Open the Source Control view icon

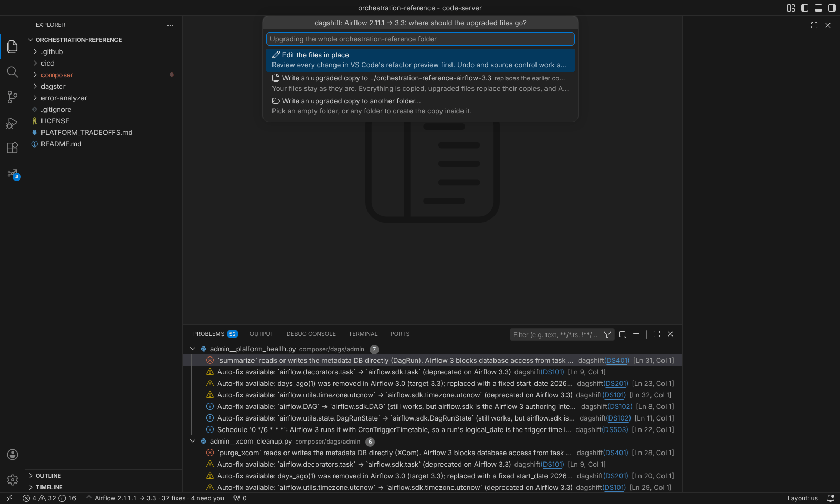[x=13, y=97]
